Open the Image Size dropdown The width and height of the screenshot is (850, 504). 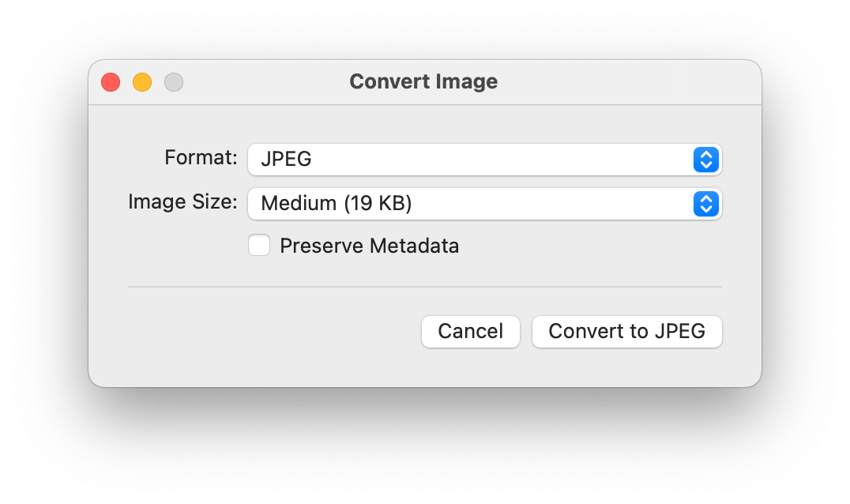click(474, 204)
